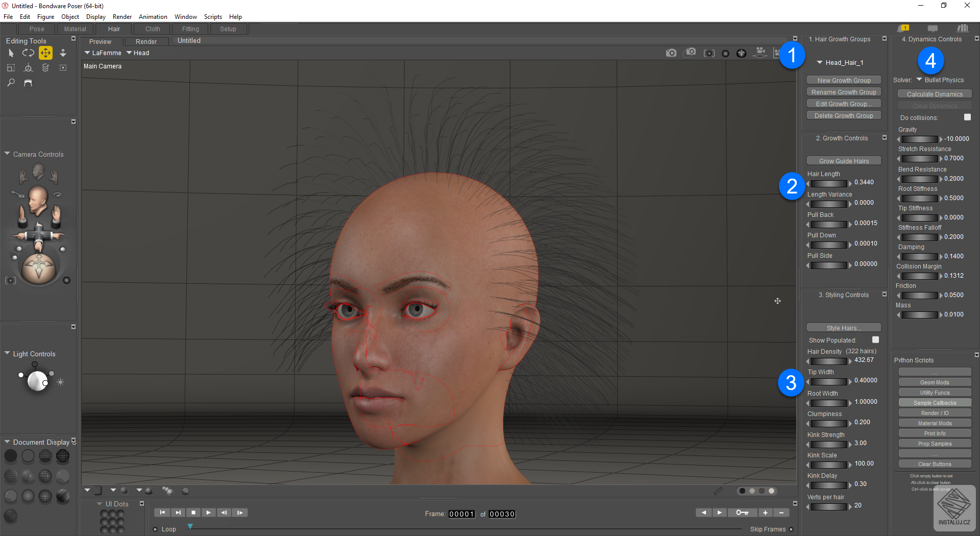Click the Stop button in animation controls

point(193,513)
